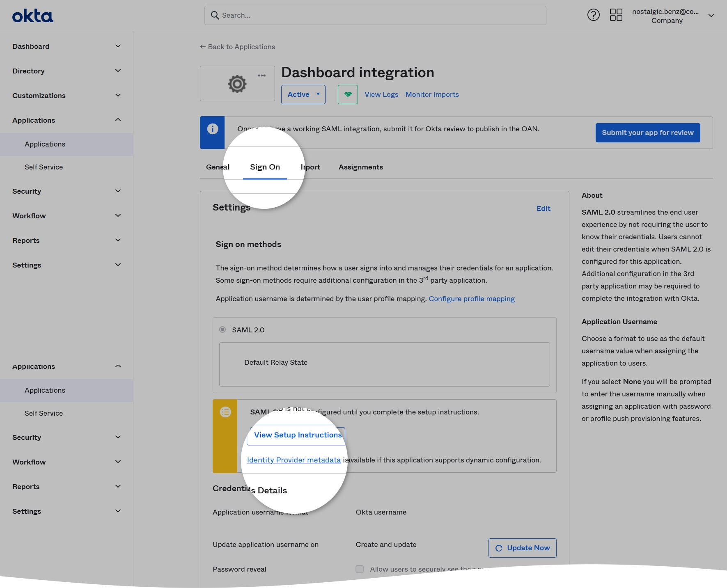Switch to the Assignments tab
Viewport: 727px width, 588px height.
[360, 167]
